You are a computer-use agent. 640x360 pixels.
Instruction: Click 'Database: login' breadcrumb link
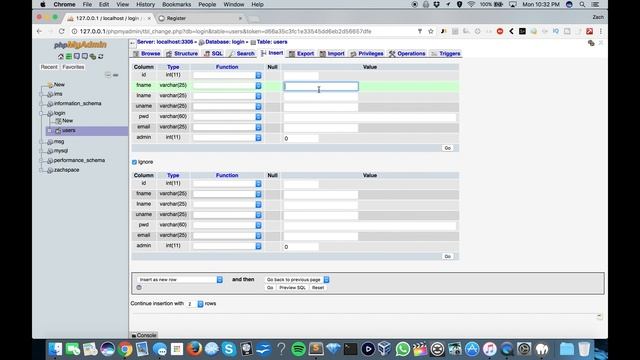coord(225,42)
